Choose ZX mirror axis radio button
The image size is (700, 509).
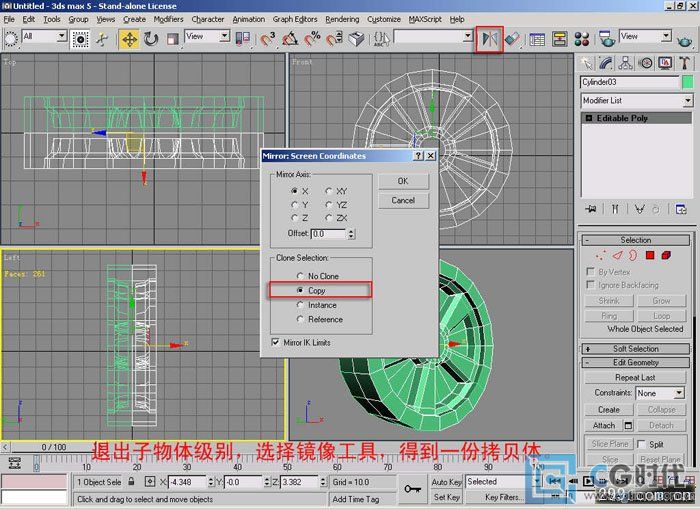(329, 218)
